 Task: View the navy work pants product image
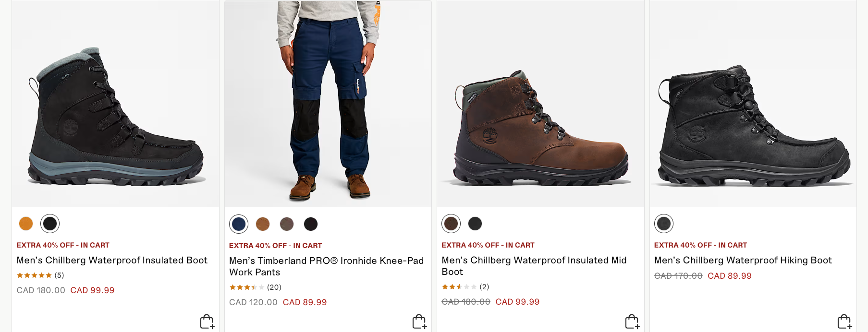(x=328, y=103)
